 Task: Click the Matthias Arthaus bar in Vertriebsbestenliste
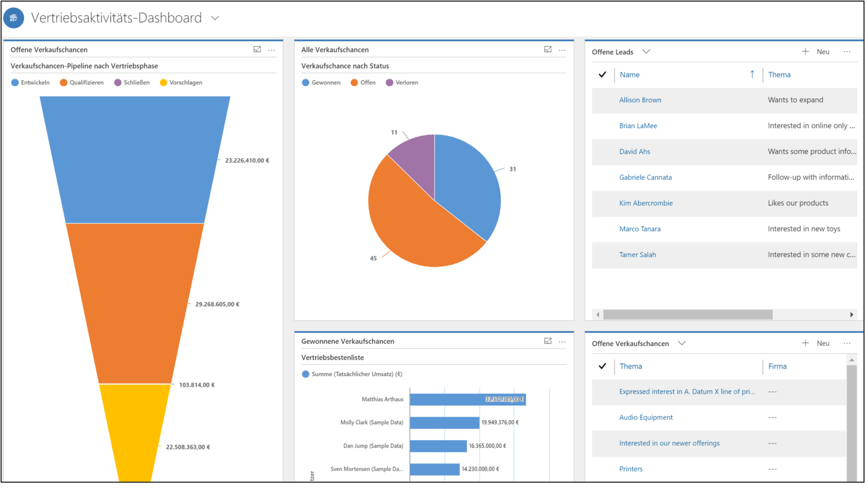point(468,399)
